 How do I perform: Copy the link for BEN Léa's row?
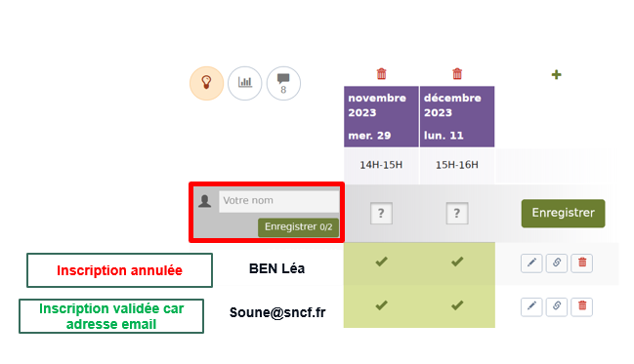coord(557,263)
